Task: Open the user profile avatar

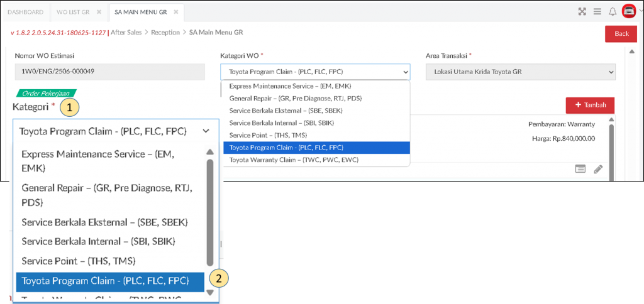Action: [628, 11]
